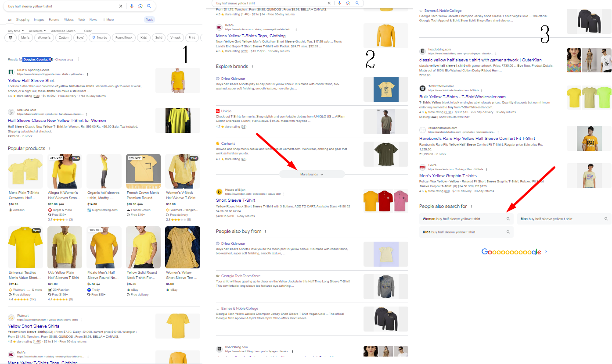Open Men's Yellow Graphic T-Shirts Levi's link

(448, 176)
